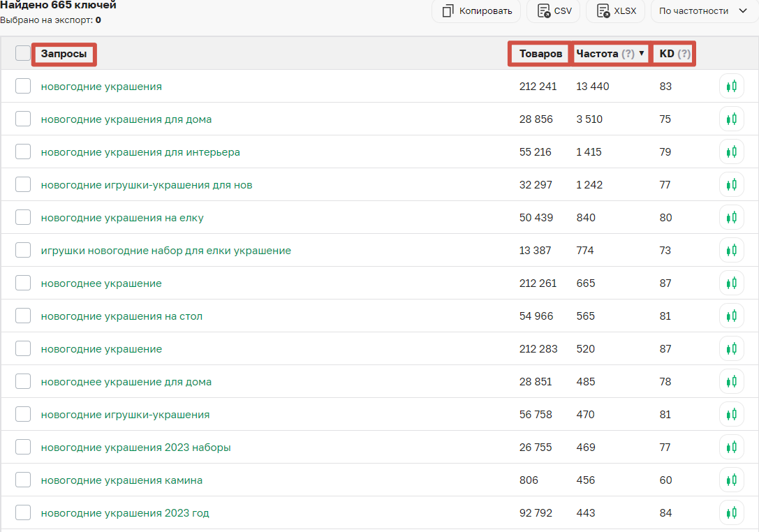Open chart icon for новогодние игрушки-украшения для нов

[x=731, y=185]
